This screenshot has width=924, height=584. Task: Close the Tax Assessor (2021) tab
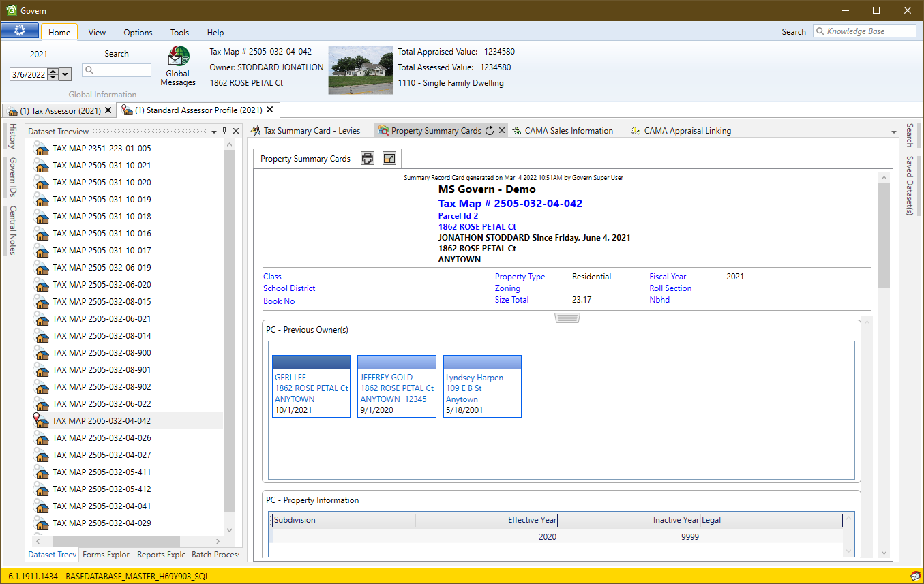pyautogui.click(x=108, y=110)
